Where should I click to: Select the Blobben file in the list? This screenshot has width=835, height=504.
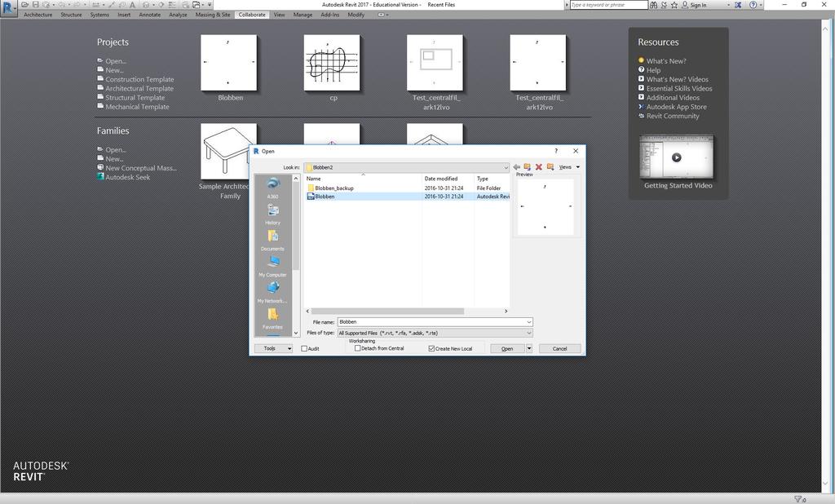click(408, 197)
